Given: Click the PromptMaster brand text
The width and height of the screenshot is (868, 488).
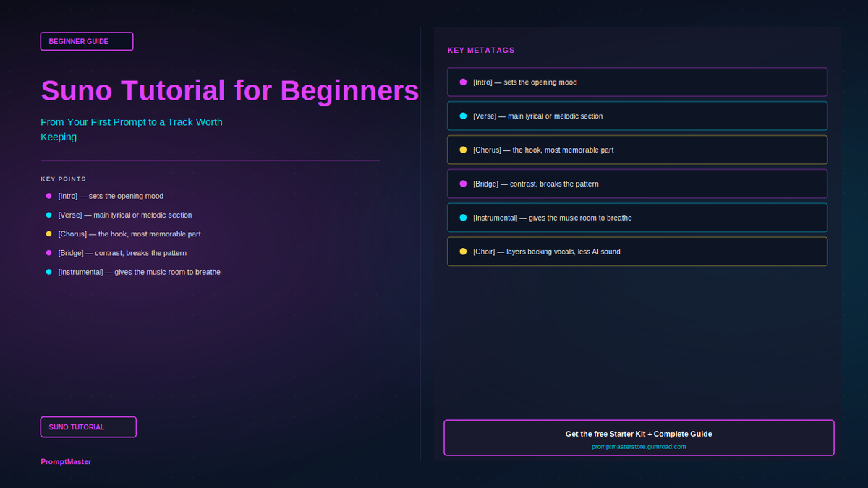Looking at the screenshot, I should [x=66, y=461].
